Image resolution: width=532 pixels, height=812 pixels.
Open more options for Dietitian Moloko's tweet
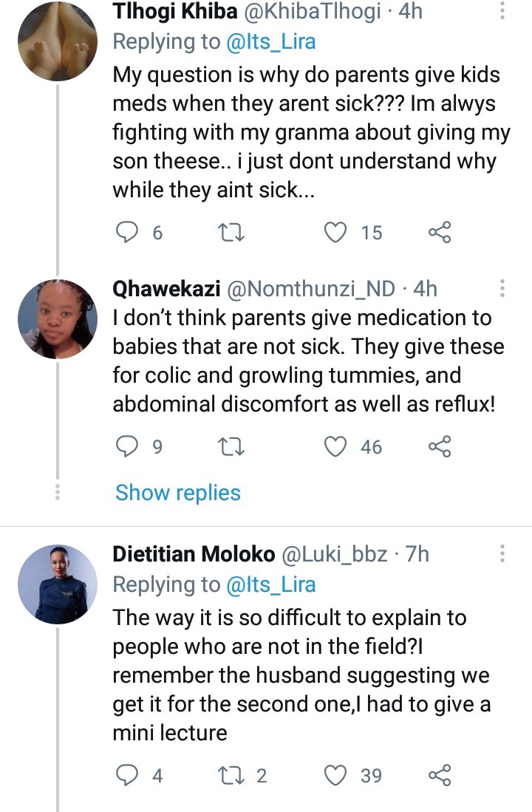pyautogui.click(x=502, y=553)
